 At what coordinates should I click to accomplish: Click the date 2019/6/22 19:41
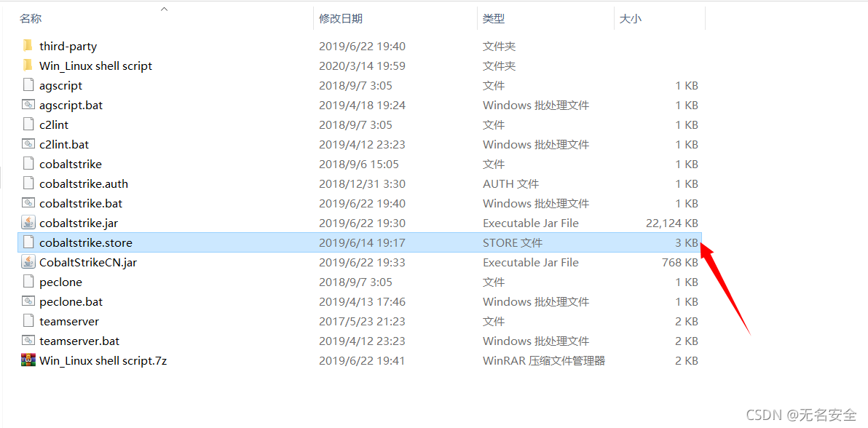pyautogui.click(x=362, y=361)
